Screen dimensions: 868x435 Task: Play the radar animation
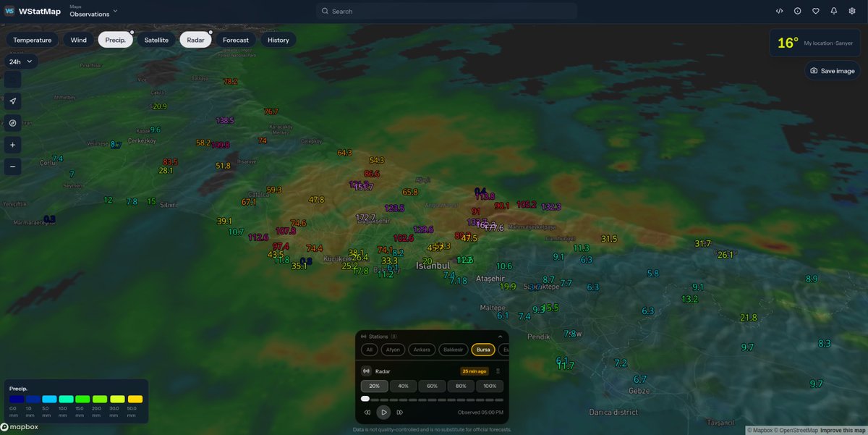tap(383, 412)
